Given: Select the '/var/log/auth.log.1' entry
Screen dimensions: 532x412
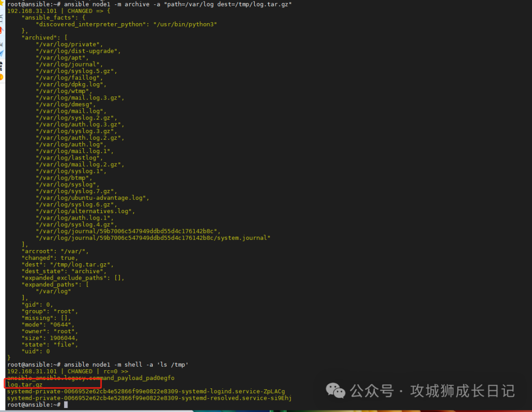Looking at the screenshot, I should (x=75, y=218).
